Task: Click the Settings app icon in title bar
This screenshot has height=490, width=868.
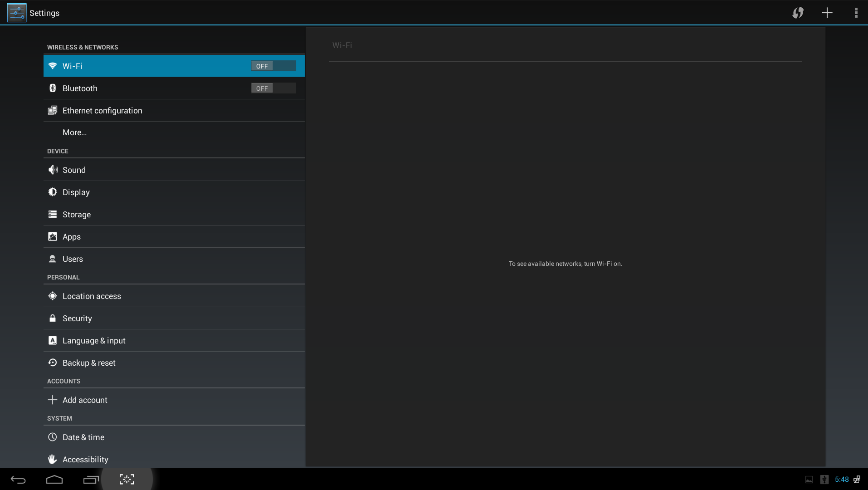Action: (17, 13)
